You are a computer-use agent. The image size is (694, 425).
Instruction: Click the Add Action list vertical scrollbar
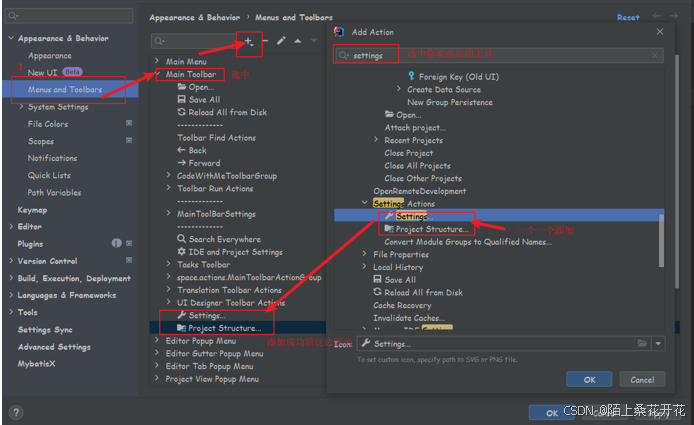click(661, 240)
